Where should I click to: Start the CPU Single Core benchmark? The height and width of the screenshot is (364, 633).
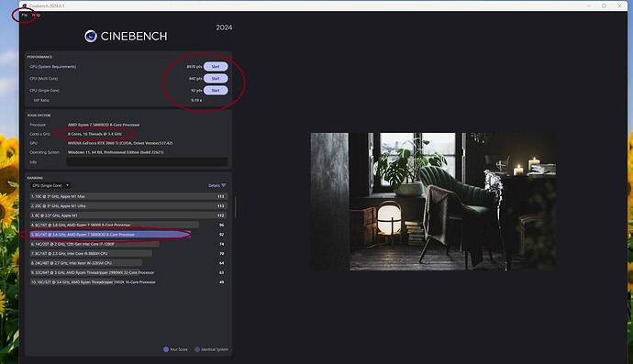point(216,91)
